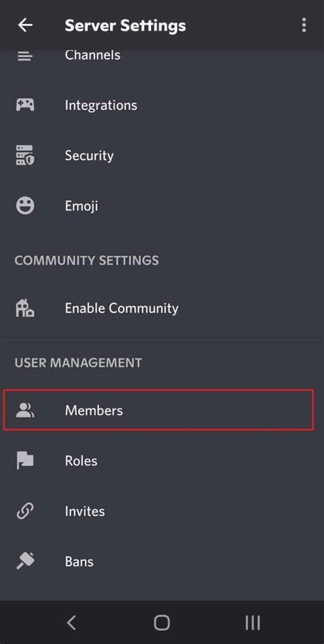Image resolution: width=324 pixels, height=644 pixels.
Task: Click the Integrations gamepad icon
Action: tap(25, 105)
